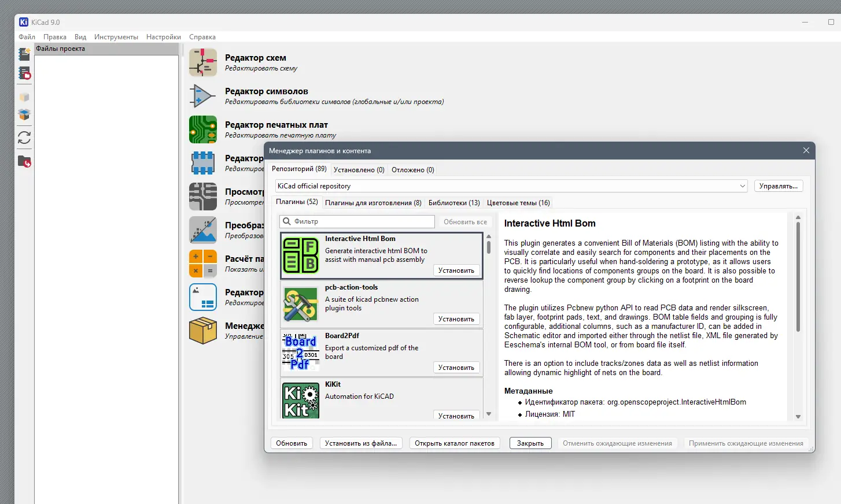The width and height of the screenshot is (841, 504).
Task: Click the Open Project icon in left toolbar
Action: click(24, 73)
